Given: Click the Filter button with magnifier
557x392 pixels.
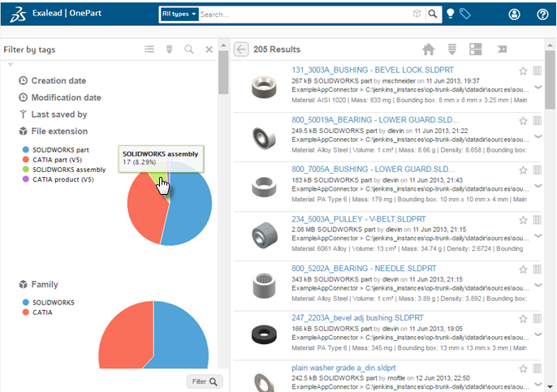Looking at the screenshot, I should 205,381.
